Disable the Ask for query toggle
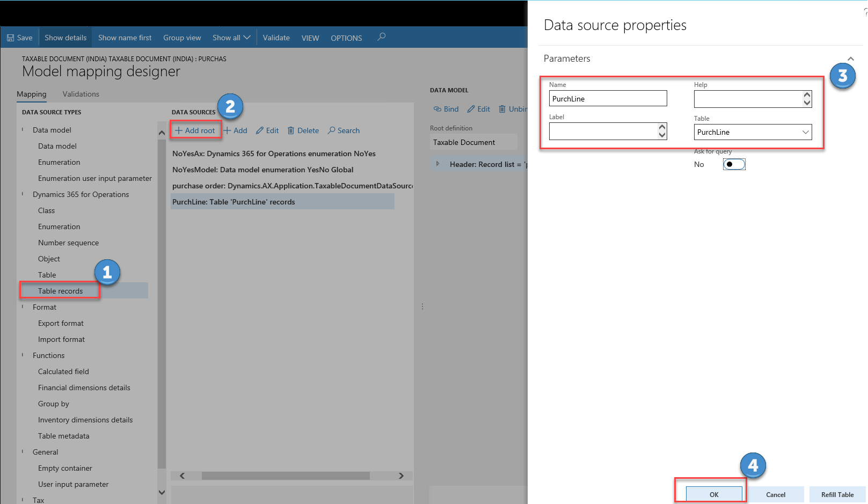This screenshot has width=868, height=504. [x=734, y=164]
